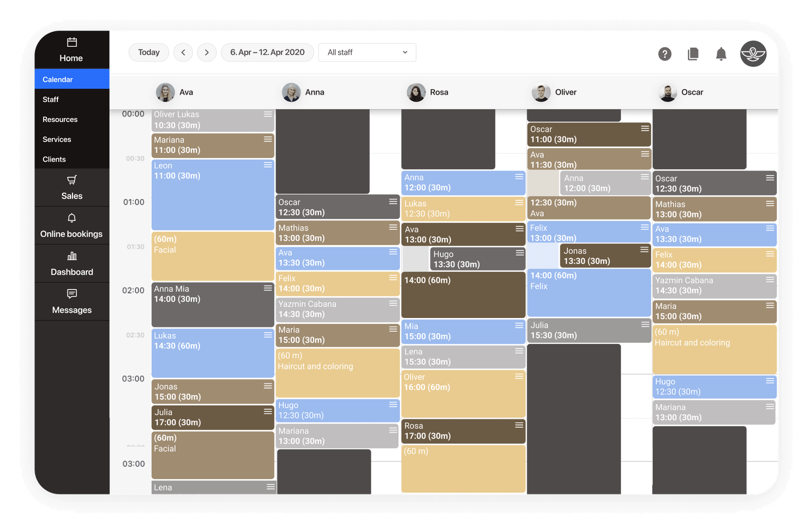Screen dimensions: 812x532
Task: Open the Sales cart section
Action: click(72, 188)
